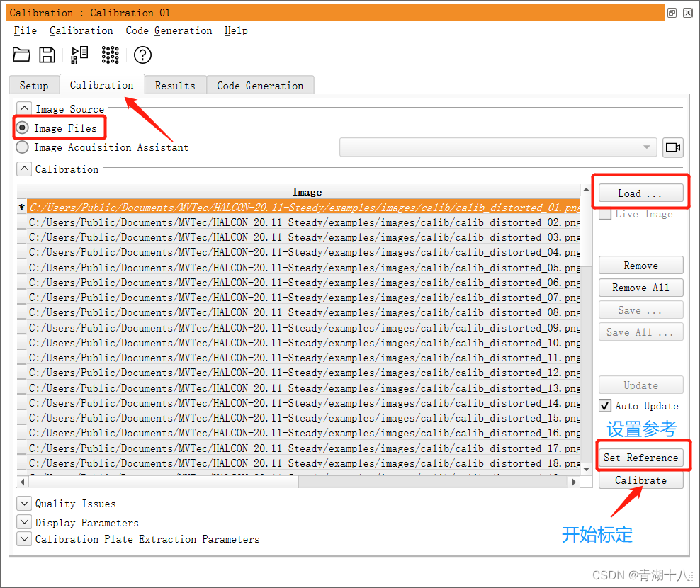Click the list's scroll up arrow
Screen dimensions: 700x588
point(586,190)
